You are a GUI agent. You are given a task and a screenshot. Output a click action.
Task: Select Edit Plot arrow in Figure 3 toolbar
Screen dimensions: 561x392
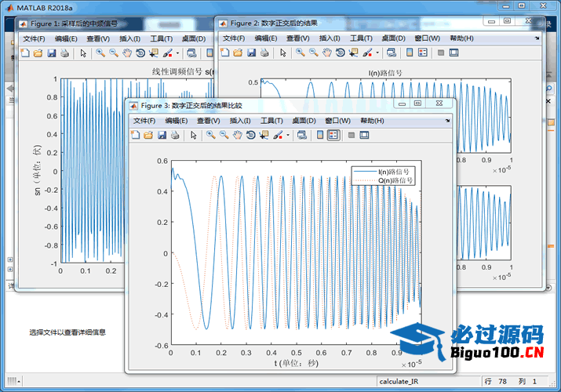(194, 135)
